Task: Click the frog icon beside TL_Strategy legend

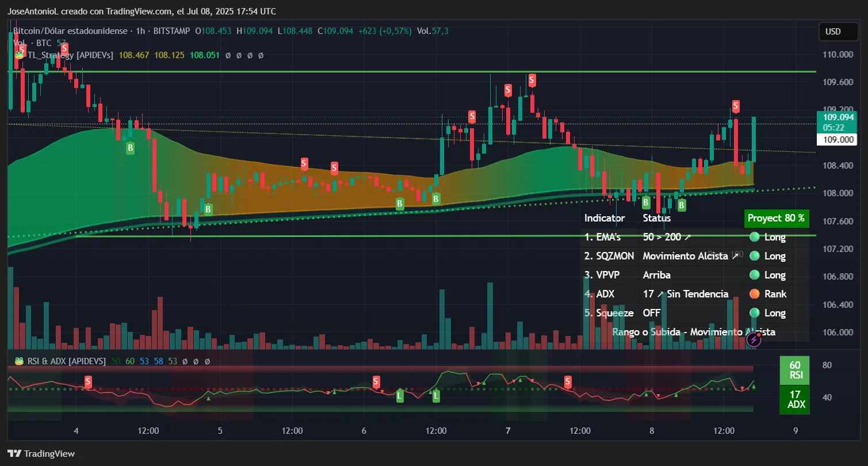Action: point(19,55)
